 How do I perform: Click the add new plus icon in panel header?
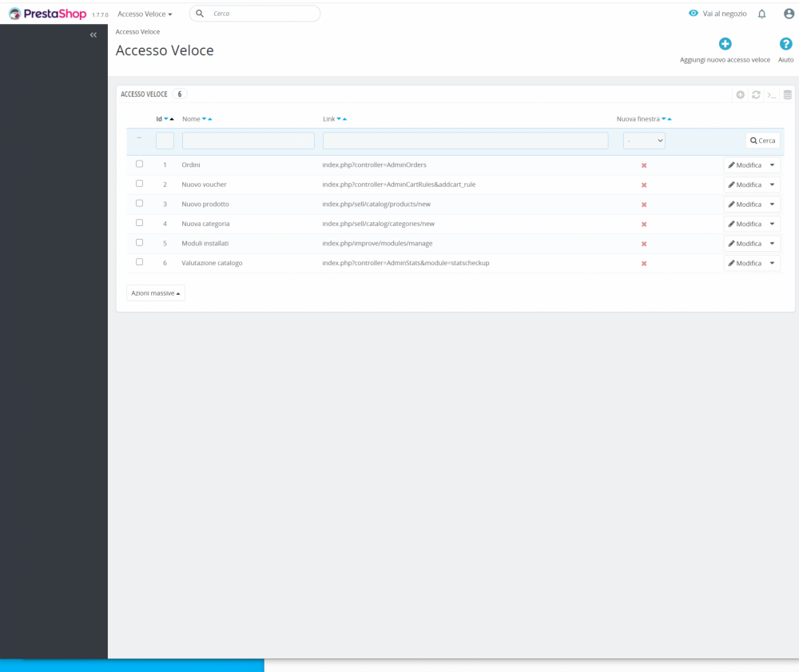tap(741, 95)
